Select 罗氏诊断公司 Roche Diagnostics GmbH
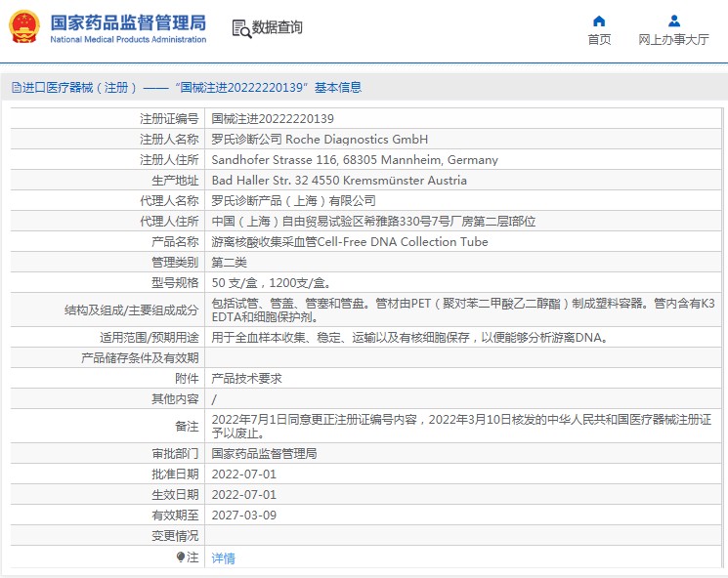Viewport: 728px width, 578px height. 320,140
